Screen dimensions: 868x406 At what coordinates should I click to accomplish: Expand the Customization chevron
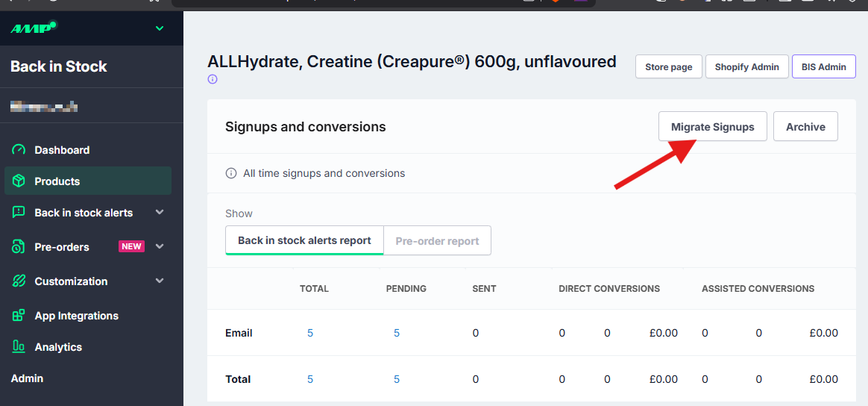[x=160, y=281]
